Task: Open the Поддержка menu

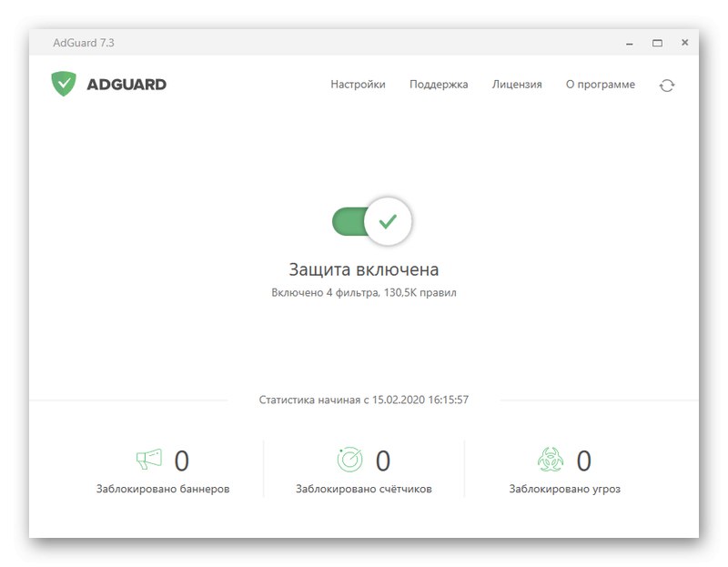Action: click(x=439, y=85)
